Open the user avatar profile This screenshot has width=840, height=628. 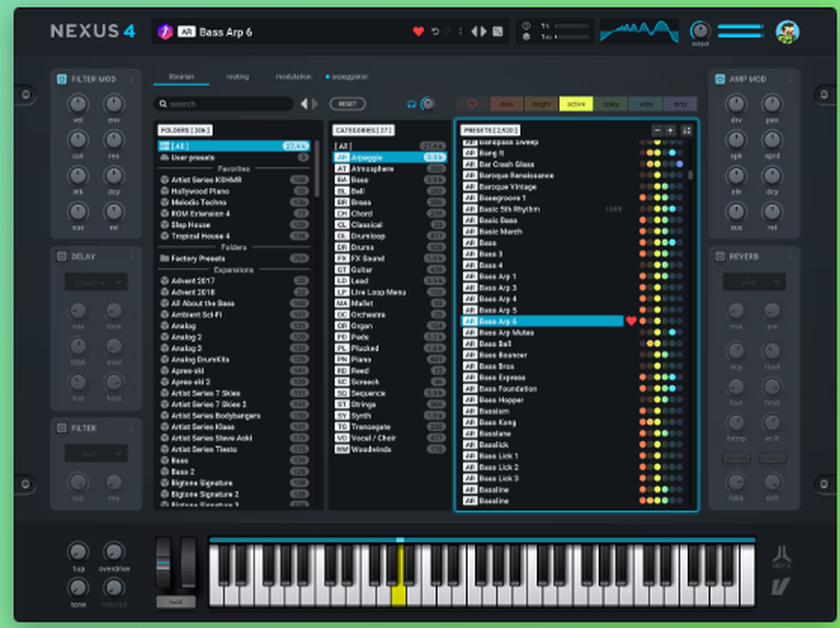787,32
